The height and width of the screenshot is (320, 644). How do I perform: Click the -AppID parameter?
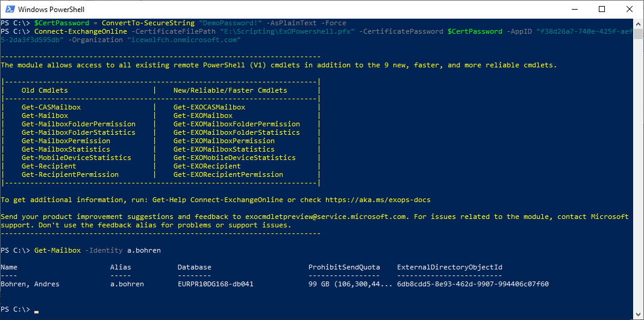point(519,31)
